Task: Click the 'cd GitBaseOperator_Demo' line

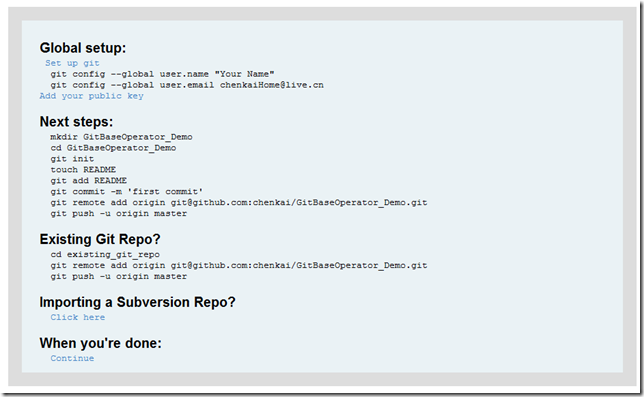Action: (113, 148)
